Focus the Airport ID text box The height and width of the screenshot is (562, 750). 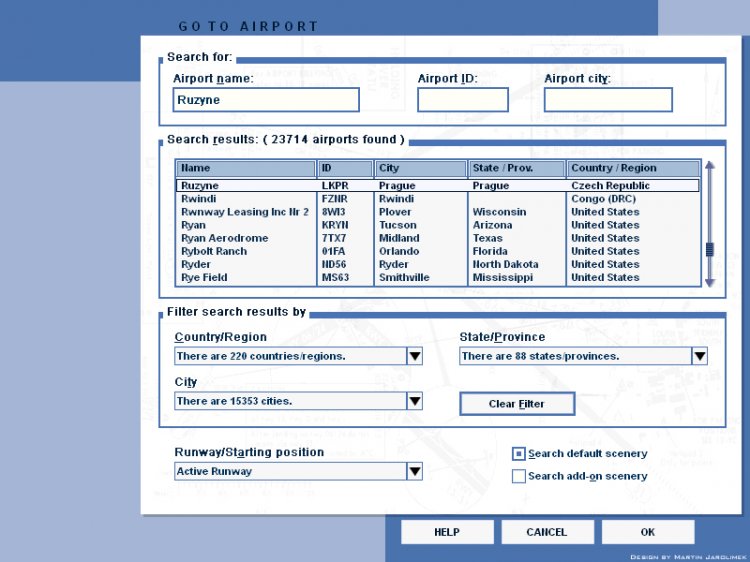click(x=462, y=100)
